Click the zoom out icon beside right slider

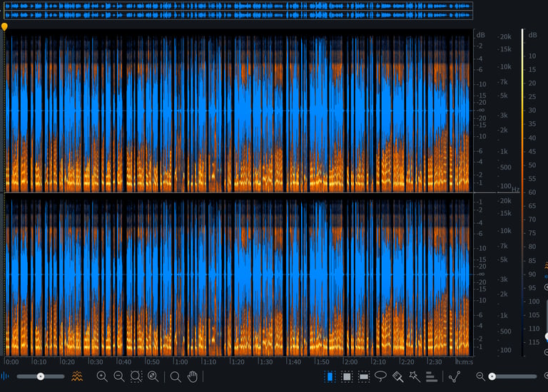(480, 376)
